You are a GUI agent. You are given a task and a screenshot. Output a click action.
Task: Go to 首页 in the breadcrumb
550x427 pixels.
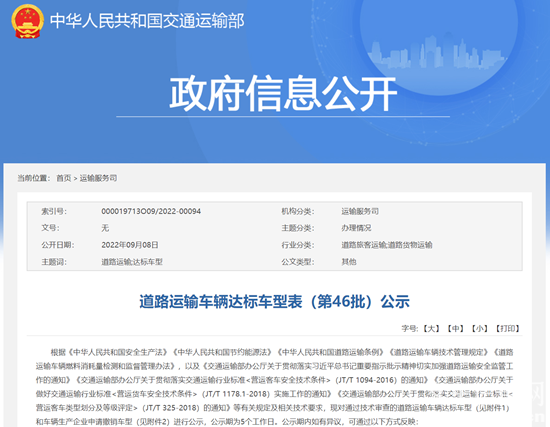[64, 178]
